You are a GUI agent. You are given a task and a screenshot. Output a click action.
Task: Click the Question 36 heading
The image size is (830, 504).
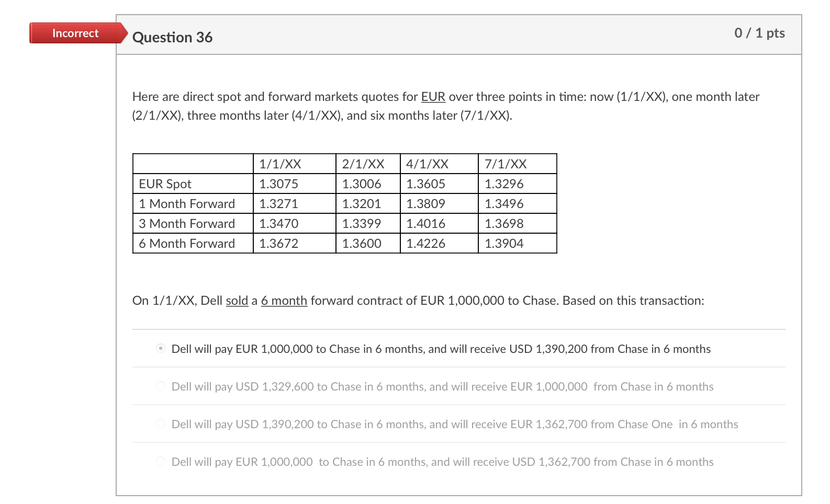(x=173, y=37)
